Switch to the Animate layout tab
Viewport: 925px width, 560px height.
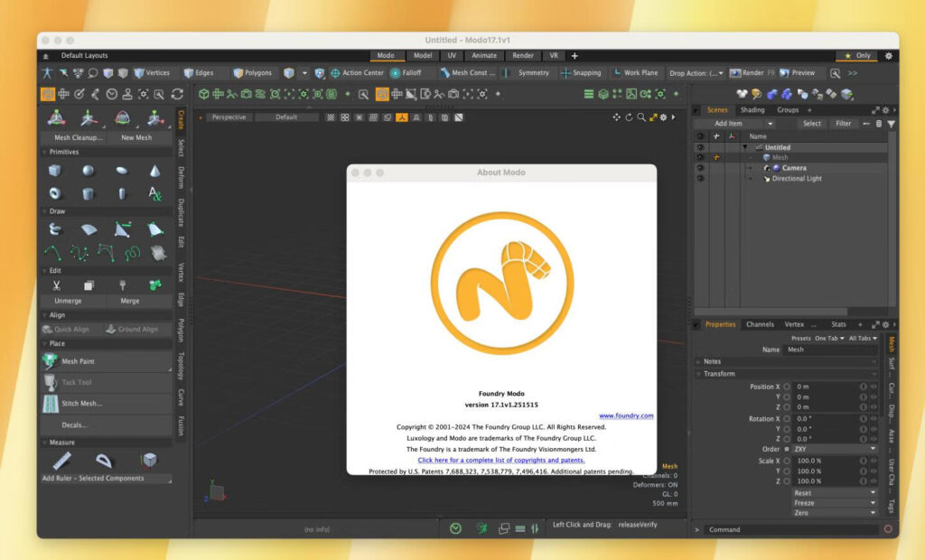coord(486,55)
